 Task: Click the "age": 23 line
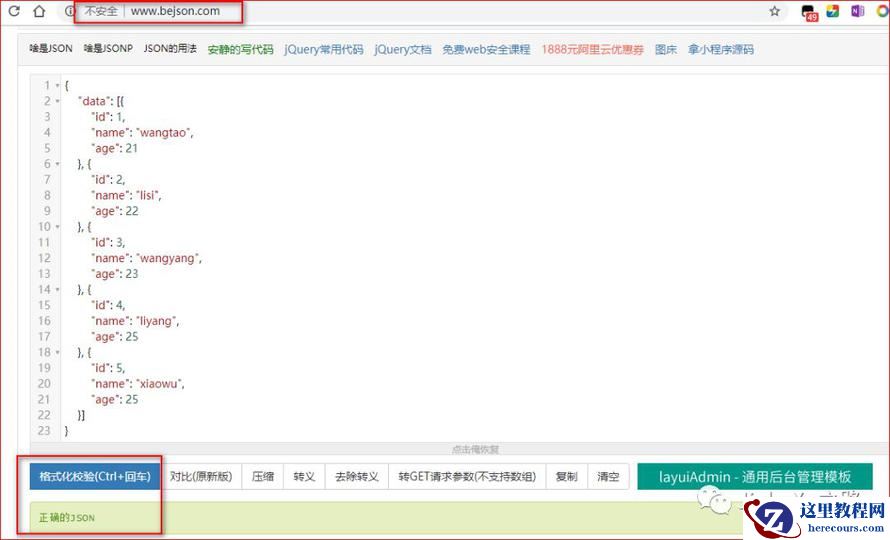[x=115, y=274]
